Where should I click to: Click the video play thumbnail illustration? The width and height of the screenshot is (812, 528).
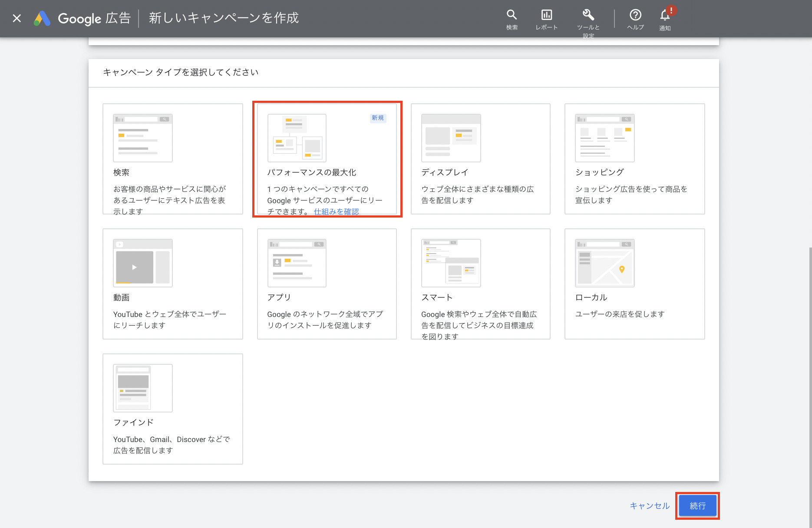pyautogui.click(x=135, y=267)
